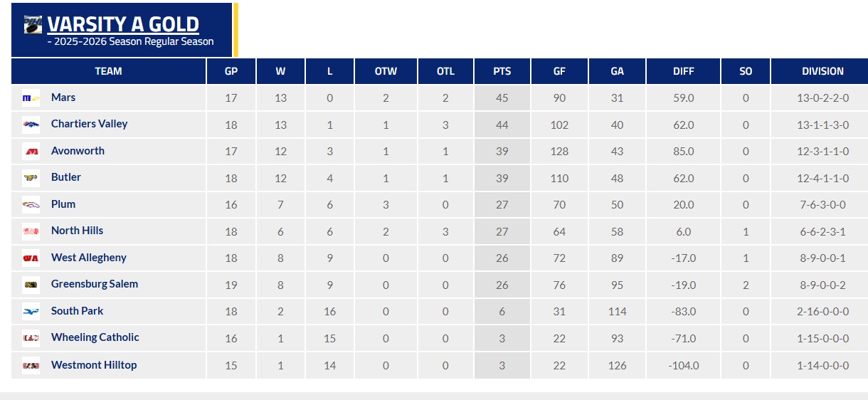
Task: Open the Westmont Hilltop team link
Action: click(94, 365)
